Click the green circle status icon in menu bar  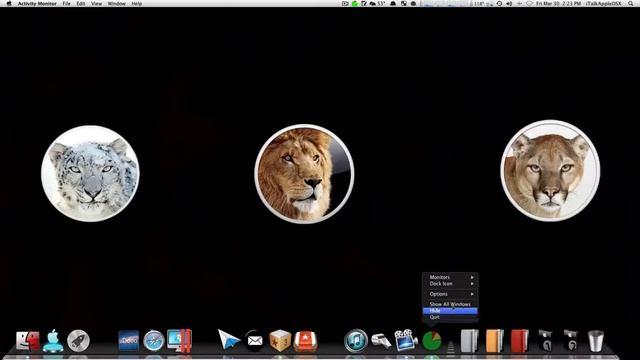coord(355,3)
